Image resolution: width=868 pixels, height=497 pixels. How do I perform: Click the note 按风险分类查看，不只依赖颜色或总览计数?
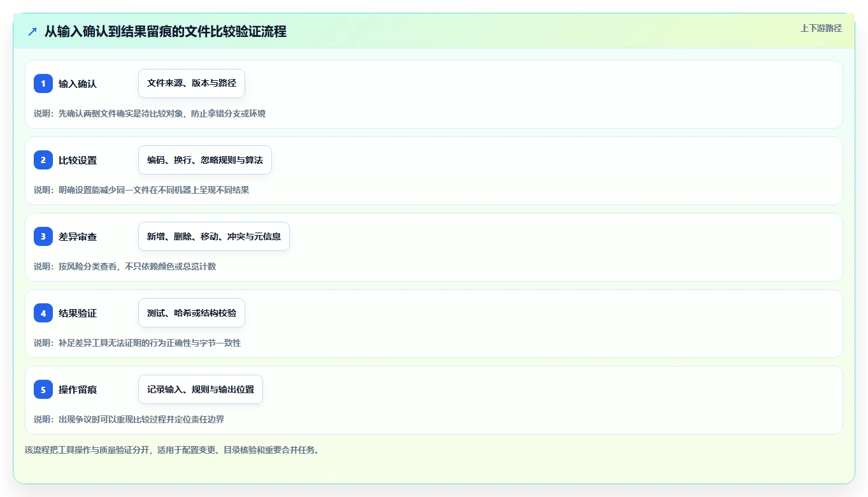[x=137, y=266]
